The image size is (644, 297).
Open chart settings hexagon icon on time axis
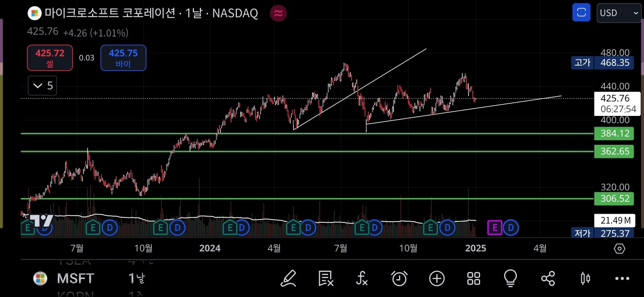pos(619,248)
